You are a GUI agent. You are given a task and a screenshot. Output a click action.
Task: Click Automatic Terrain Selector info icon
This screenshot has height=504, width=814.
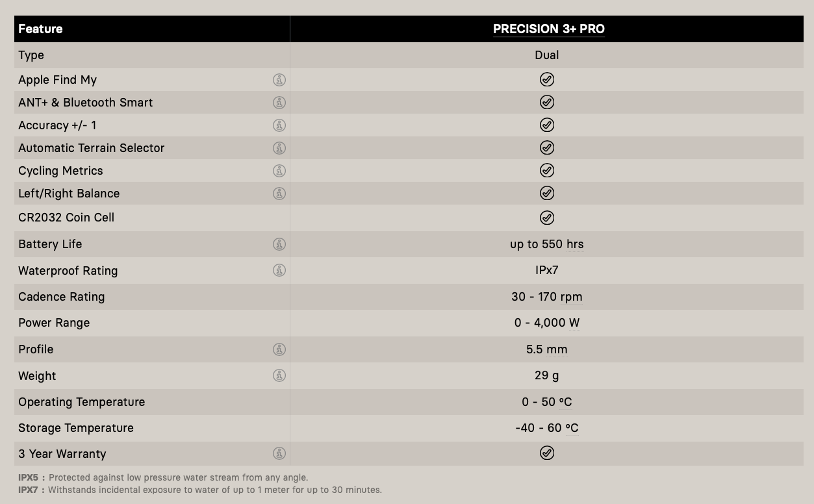279,148
